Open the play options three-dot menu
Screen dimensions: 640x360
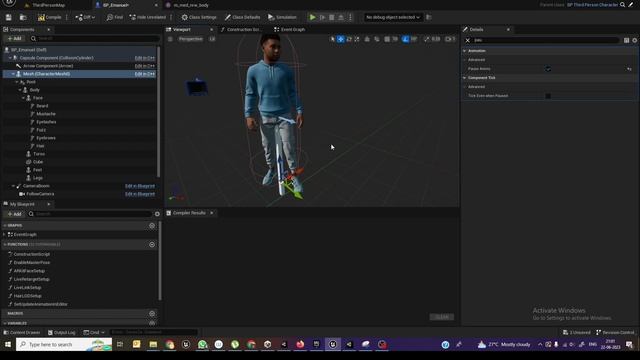(x=350, y=17)
